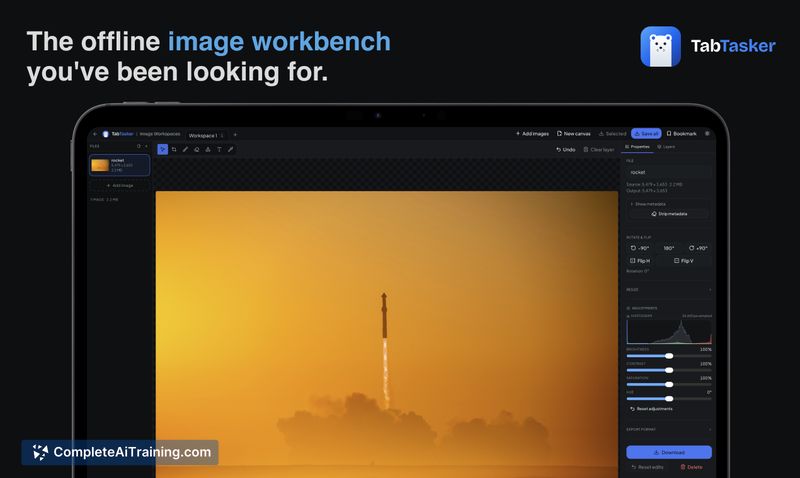800x478 pixels.
Task: Click the blue Download button
Action: tap(669, 452)
